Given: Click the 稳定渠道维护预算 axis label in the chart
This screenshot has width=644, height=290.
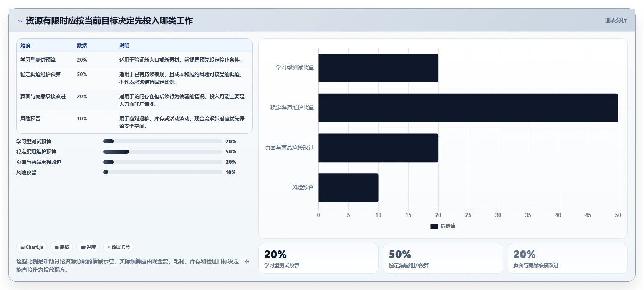Looking at the screenshot, I should (292, 107).
